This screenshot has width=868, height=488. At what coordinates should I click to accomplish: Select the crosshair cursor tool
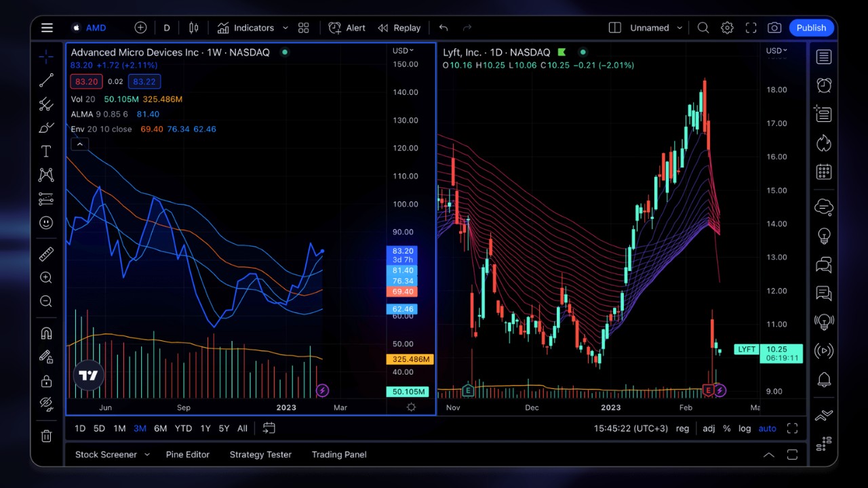click(x=46, y=56)
